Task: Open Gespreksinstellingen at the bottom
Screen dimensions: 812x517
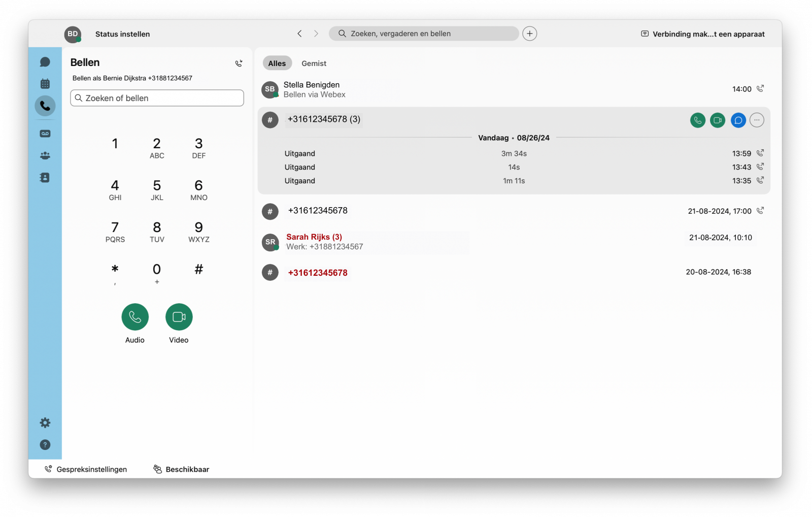Action: point(86,469)
